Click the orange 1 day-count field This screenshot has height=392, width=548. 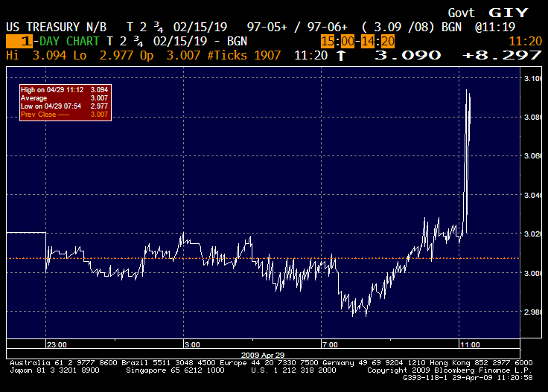(x=19, y=41)
